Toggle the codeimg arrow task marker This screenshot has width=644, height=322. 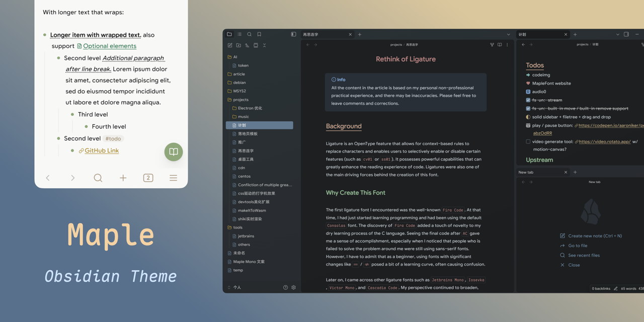(528, 75)
